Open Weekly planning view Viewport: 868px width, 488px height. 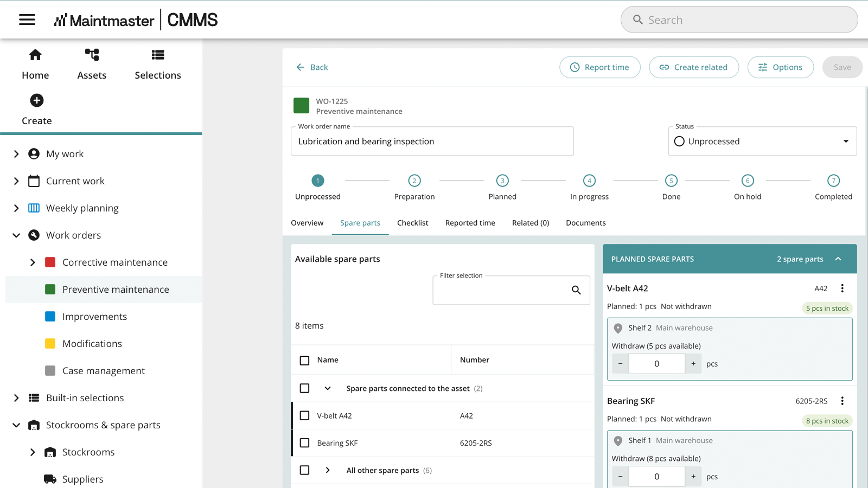pos(82,208)
